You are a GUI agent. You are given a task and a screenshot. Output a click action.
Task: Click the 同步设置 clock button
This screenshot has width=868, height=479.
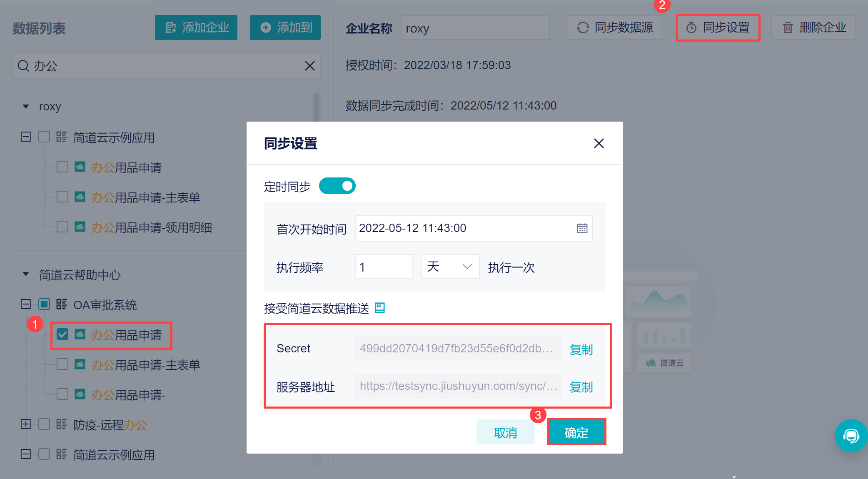coord(718,27)
